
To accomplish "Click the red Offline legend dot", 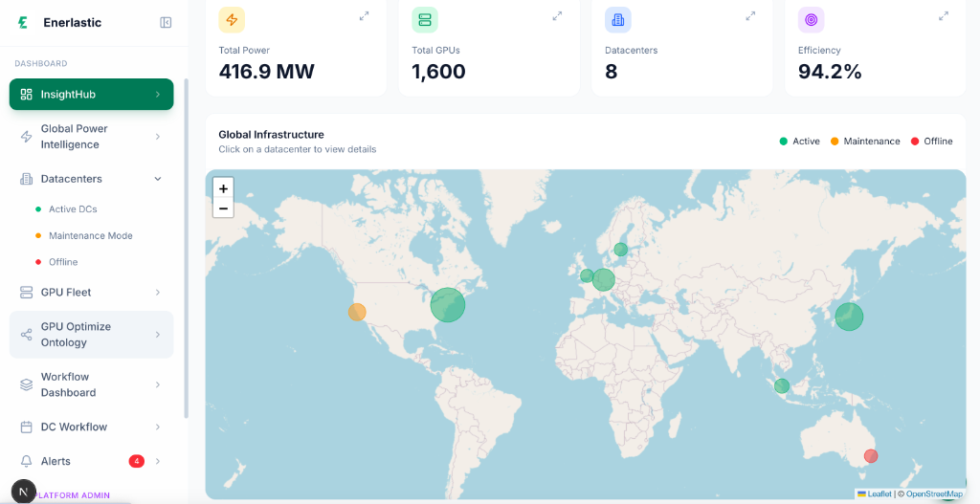I will 915,142.
